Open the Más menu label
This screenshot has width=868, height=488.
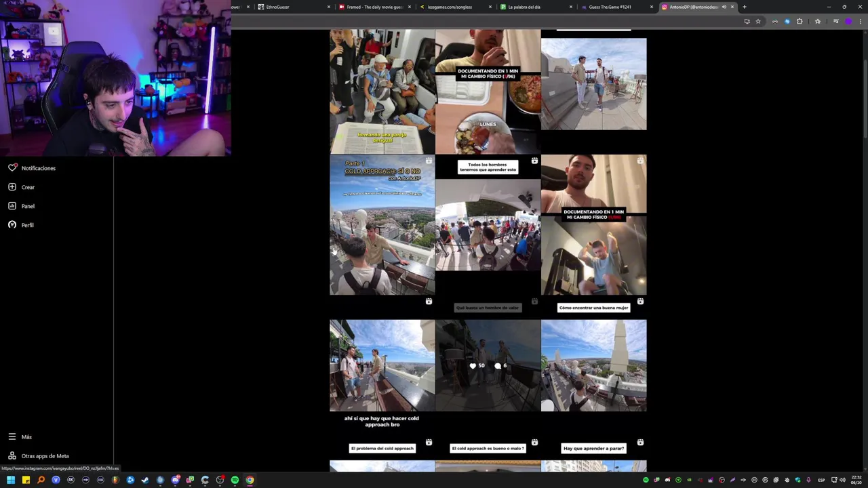pyautogui.click(x=26, y=437)
